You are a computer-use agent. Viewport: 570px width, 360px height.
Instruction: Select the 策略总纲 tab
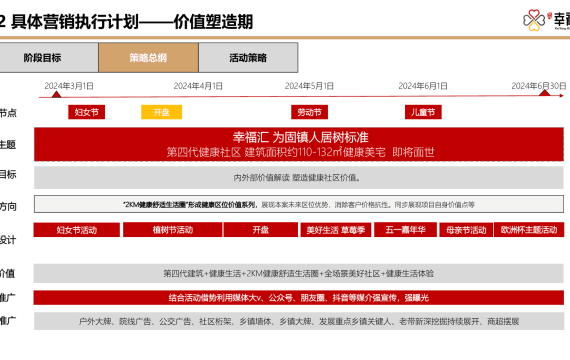pos(148,57)
